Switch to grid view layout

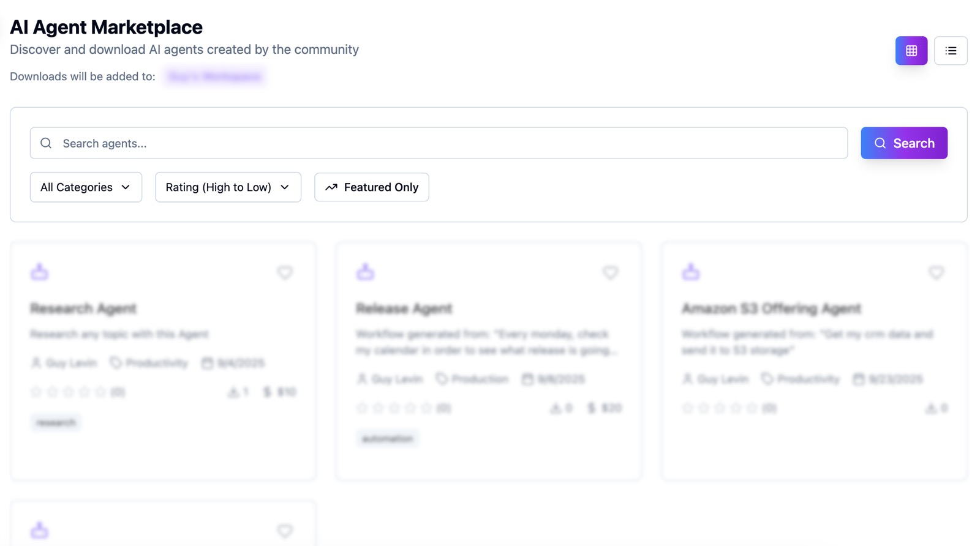911,51
